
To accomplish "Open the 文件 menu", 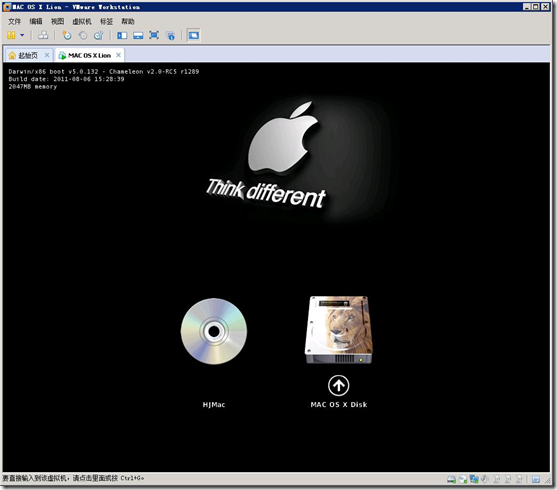I will click(15, 21).
